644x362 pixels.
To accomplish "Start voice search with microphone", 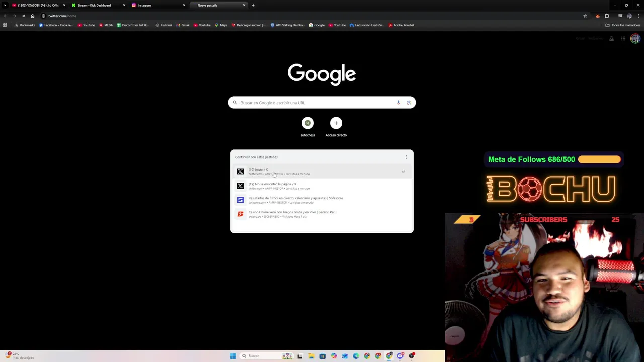I will (x=398, y=103).
